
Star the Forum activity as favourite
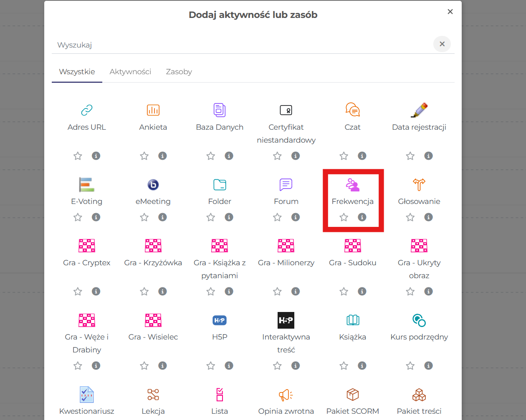(x=277, y=217)
